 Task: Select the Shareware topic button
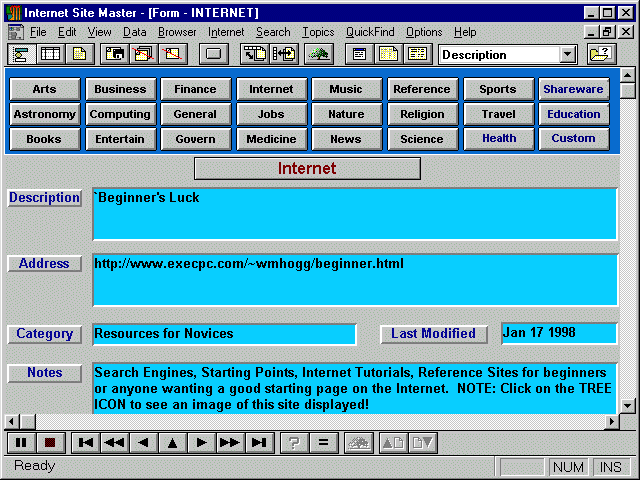[573, 89]
